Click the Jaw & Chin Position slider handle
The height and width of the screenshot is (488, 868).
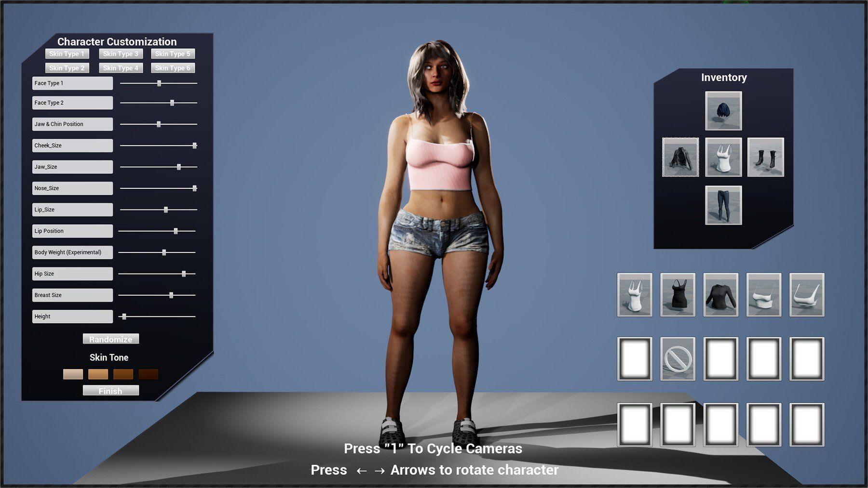pos(159,124)
